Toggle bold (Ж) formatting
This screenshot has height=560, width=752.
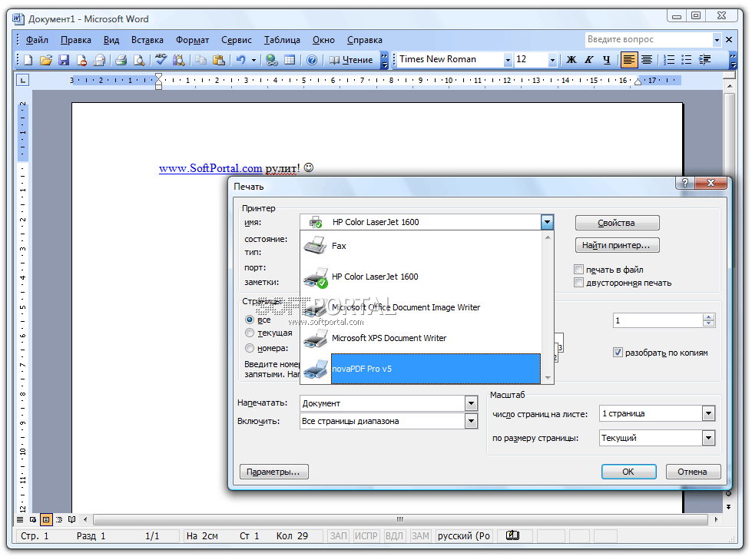(571, 59)
